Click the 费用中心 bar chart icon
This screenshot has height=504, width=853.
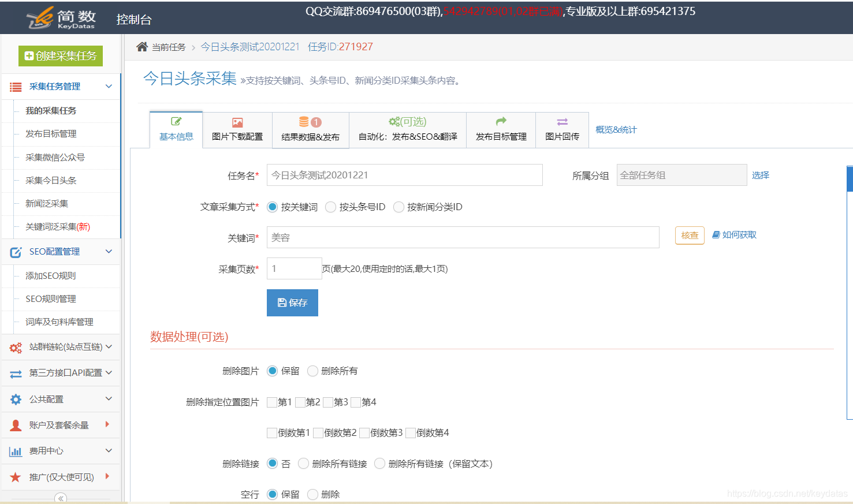coord(16,451)
